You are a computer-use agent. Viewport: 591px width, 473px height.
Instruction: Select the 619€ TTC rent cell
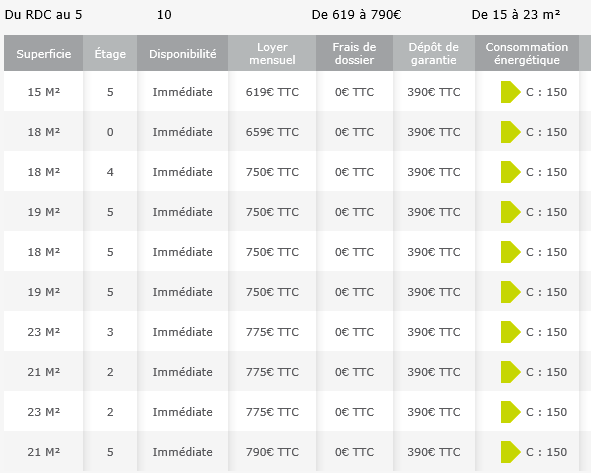272,92
